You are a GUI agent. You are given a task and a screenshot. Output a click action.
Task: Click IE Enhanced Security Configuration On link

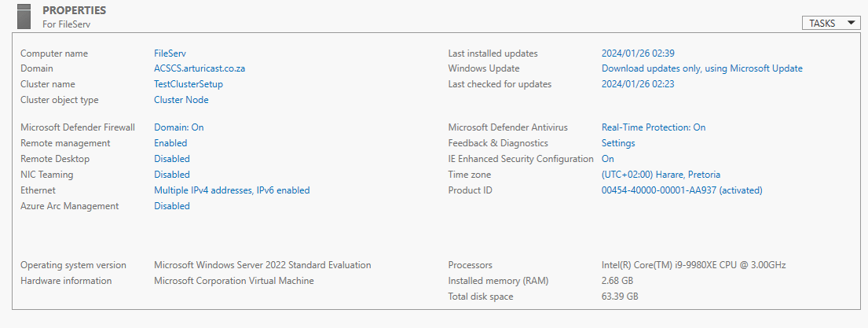pyautogui.click(x=608, y=159)
